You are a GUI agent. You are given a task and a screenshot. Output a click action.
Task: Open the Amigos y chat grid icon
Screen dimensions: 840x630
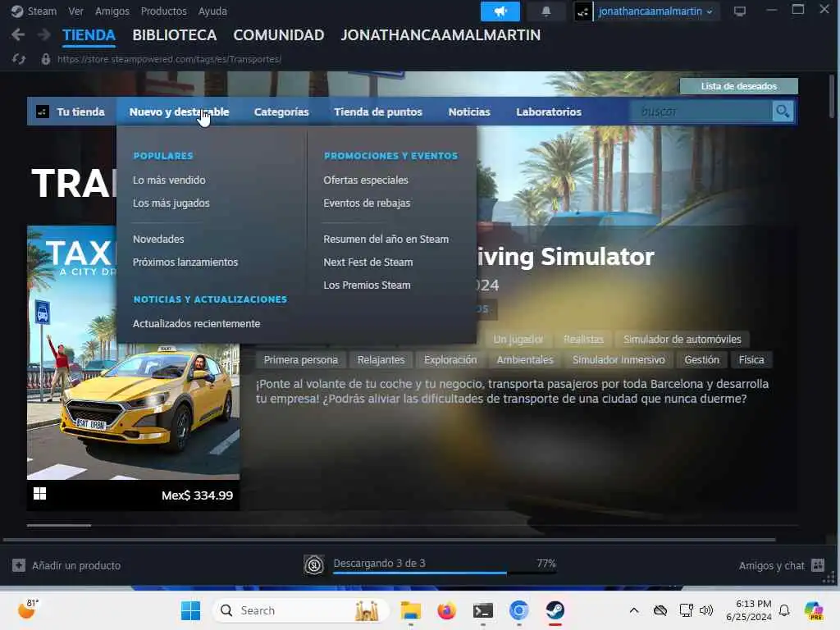[818, 564]
